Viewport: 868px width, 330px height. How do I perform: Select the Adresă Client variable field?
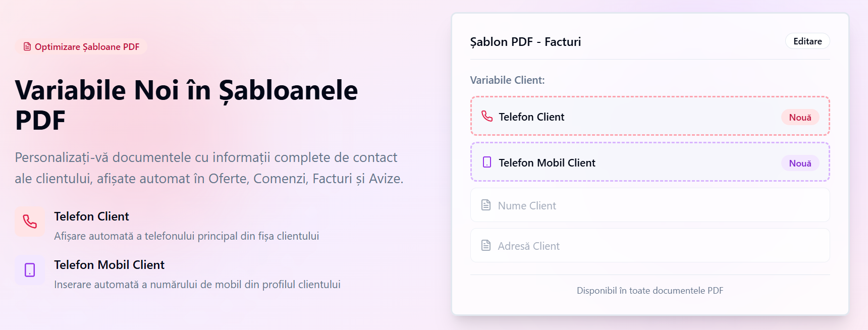(649, 245)
